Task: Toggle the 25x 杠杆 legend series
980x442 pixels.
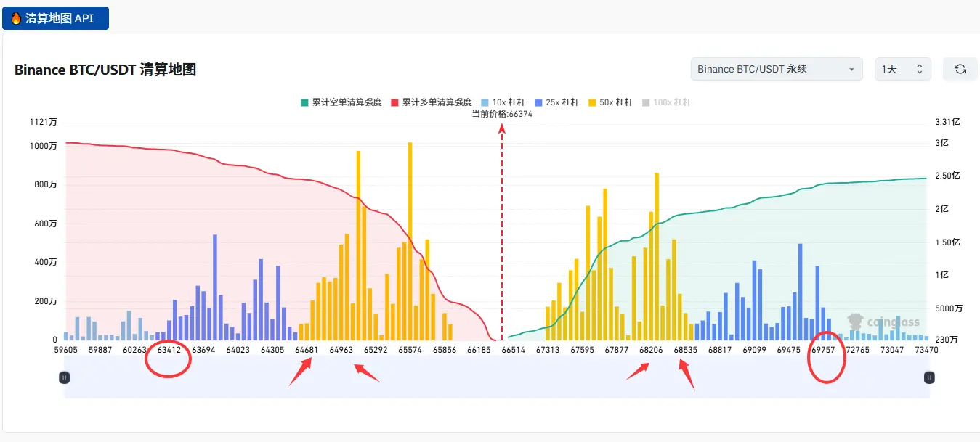Action: click(556, 102)
